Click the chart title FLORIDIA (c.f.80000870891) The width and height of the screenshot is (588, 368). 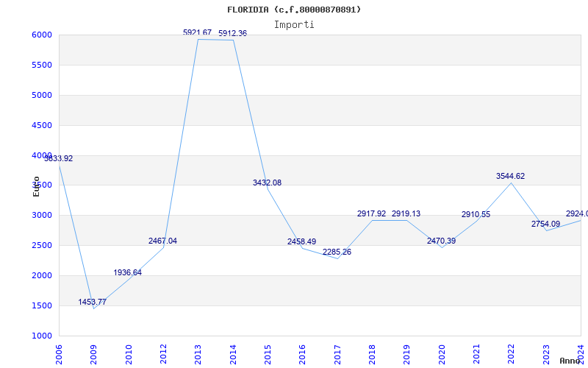coord(294,10)
